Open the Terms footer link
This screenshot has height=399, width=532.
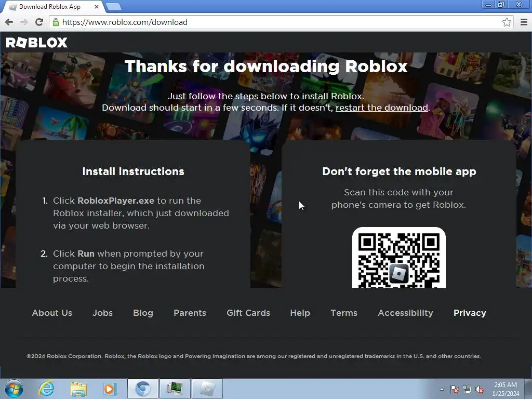pos(344,313)
